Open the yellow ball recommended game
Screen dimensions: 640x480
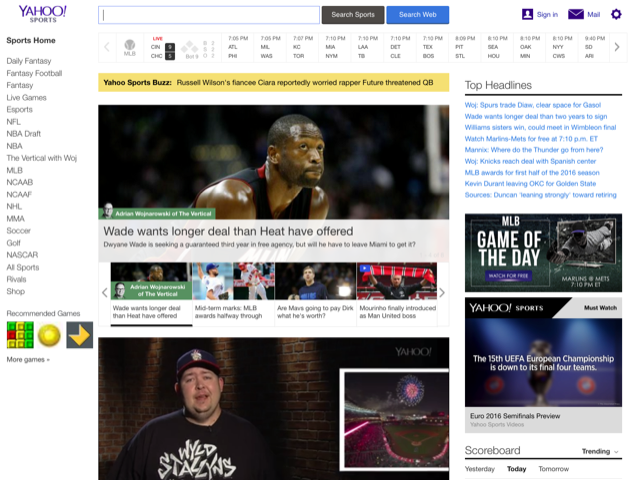(49, 335)
